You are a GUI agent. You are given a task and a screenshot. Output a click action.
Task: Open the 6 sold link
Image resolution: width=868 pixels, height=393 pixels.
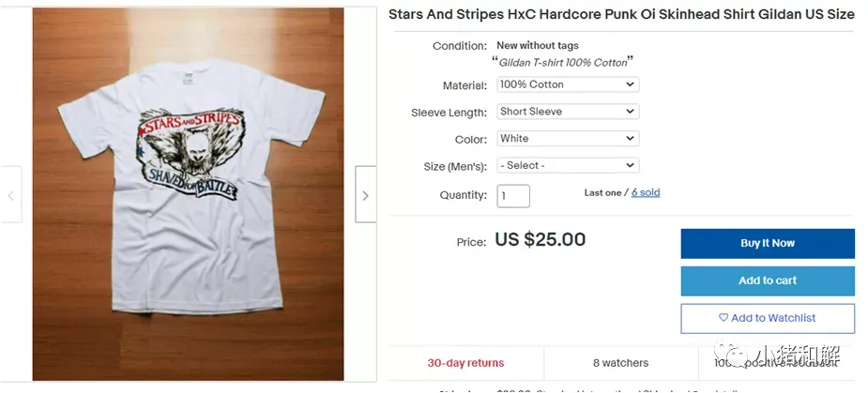[646, 192]
